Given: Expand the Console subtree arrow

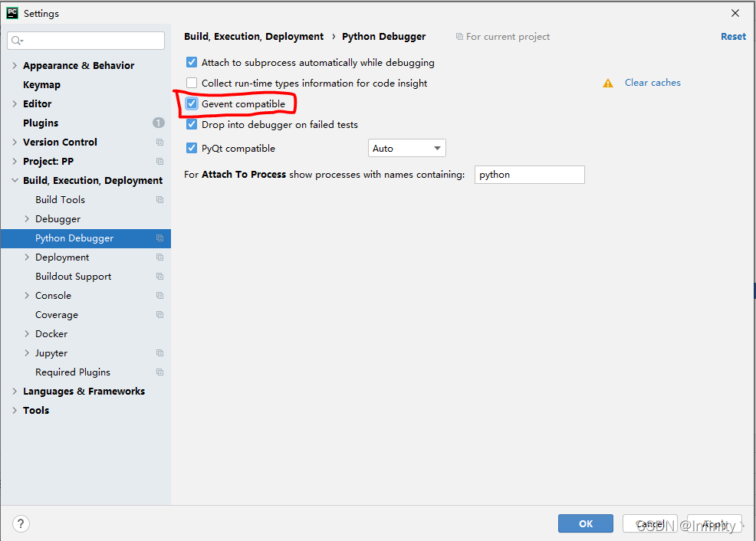Looking at the screenshot, I should click(x=27, y=295).
